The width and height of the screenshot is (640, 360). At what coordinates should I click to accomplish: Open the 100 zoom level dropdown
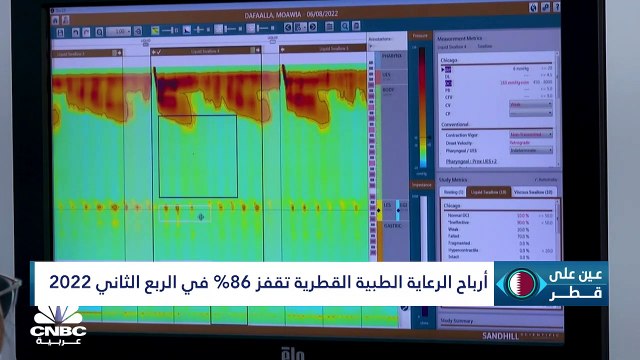click(118, 31)
